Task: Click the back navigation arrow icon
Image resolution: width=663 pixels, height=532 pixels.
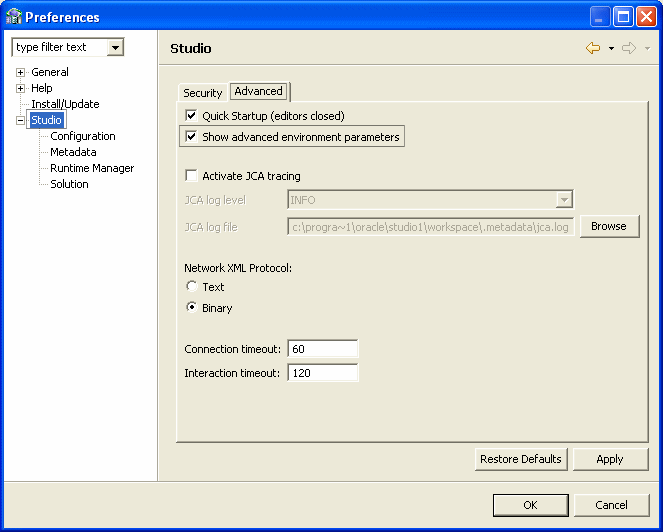Action: tap(593, 48)
